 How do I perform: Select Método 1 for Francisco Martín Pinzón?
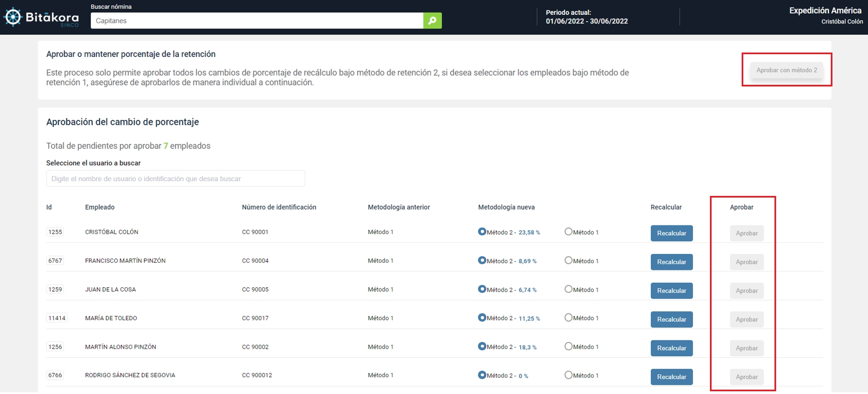tap(568, 260)
